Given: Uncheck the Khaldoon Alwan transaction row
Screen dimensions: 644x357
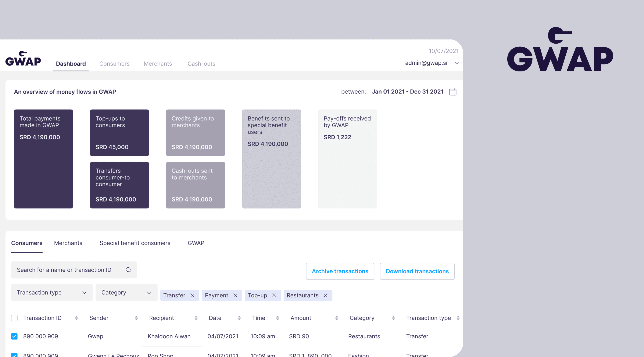Looking at the screenshot, I should (14, 336).
